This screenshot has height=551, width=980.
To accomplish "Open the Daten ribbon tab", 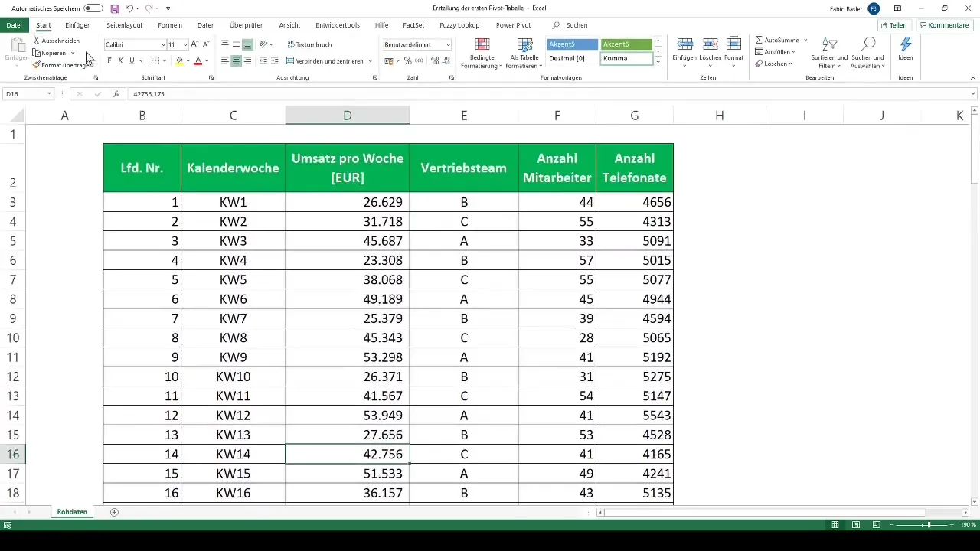I will click(206, 25).
